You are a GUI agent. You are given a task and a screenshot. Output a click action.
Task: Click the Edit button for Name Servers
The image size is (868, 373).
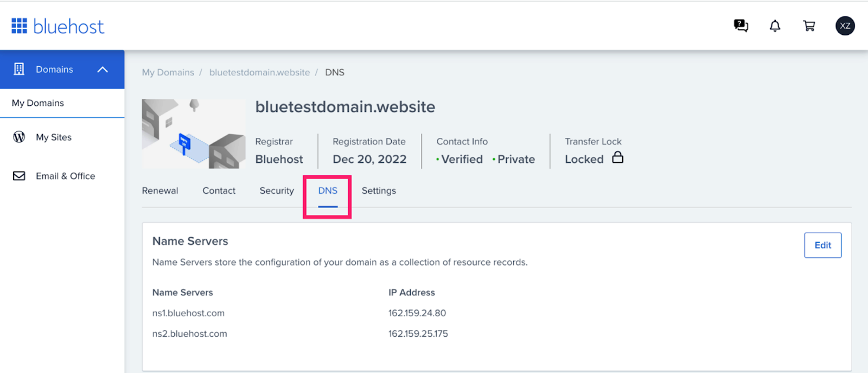pyautogui.click(x=822, y=245)
